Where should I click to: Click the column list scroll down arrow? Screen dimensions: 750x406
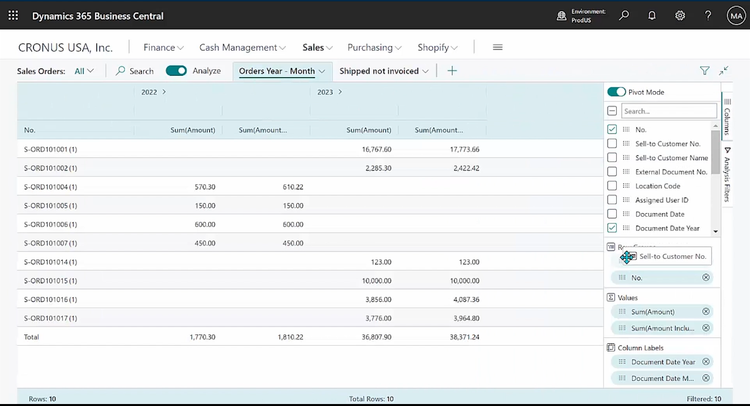716,231
